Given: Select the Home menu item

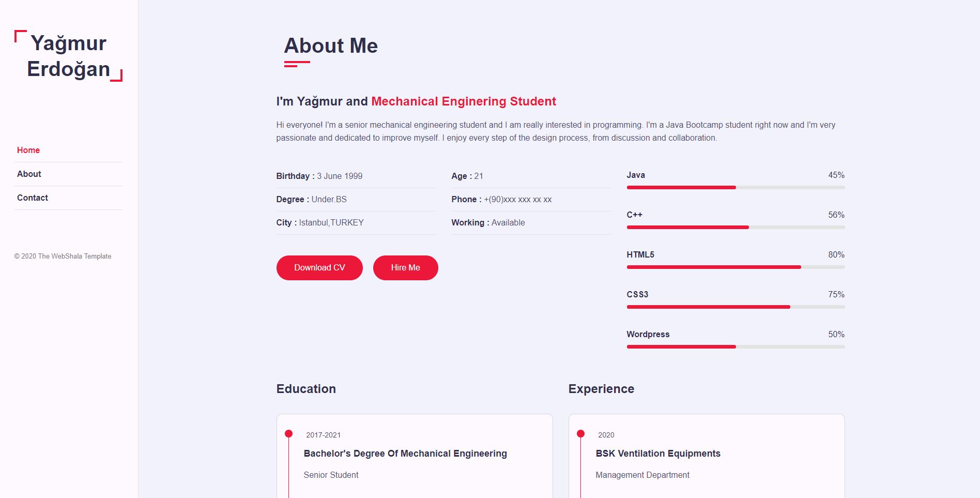Looking at the screenshot, I should pyautogui.click(x=28, y=150).
